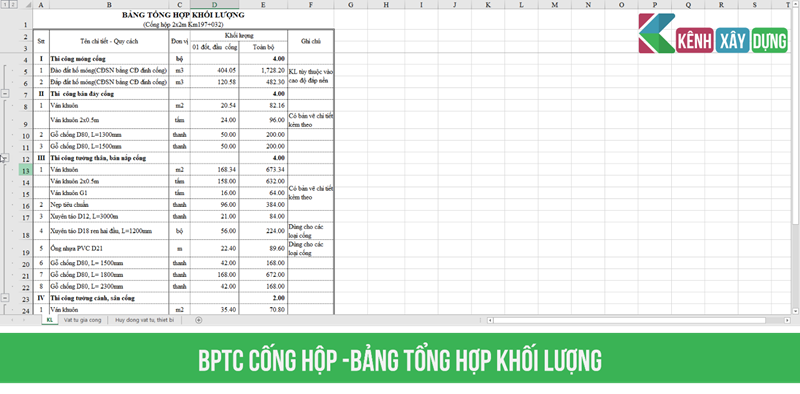
Task: Collapse the outline group at row 12
Action: 5,158
